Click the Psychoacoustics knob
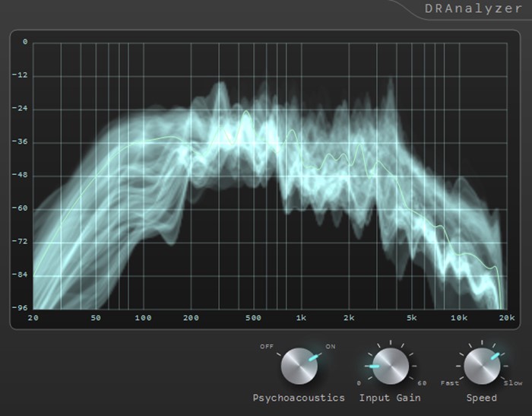The height and width of the screenshot is (416, 532). point(298,367)
